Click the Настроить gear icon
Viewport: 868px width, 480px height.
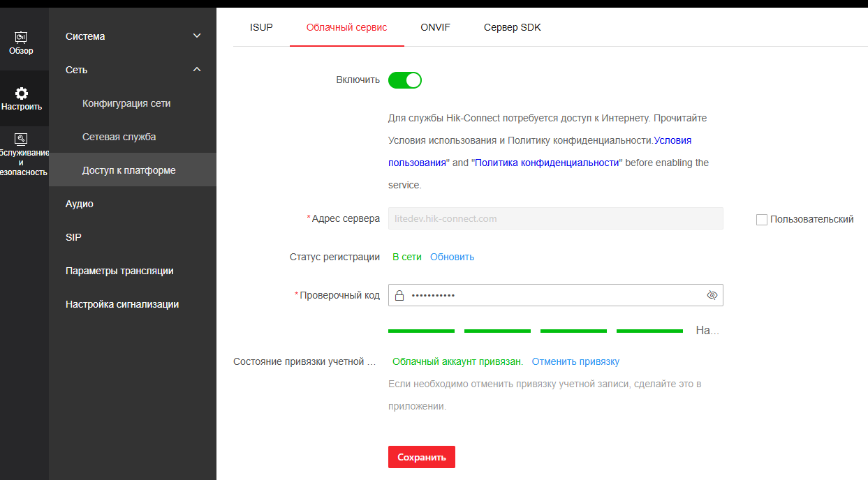click(x=22, y=93)
